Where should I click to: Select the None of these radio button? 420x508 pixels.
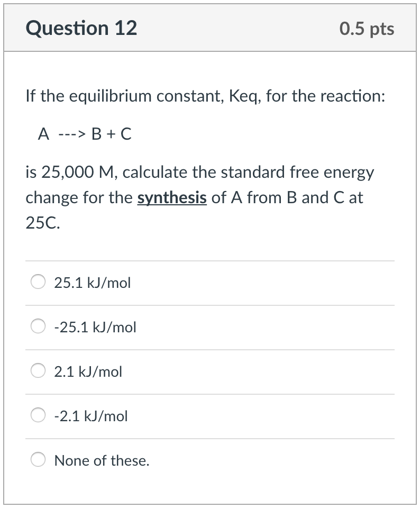38,460
